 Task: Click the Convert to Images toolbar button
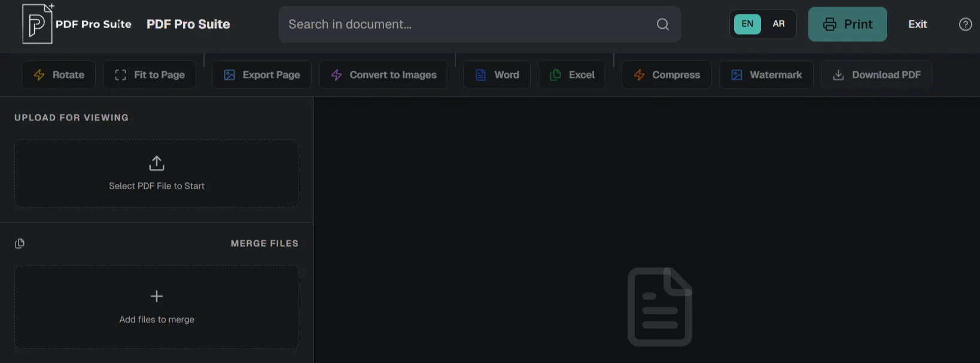(384, 75)
